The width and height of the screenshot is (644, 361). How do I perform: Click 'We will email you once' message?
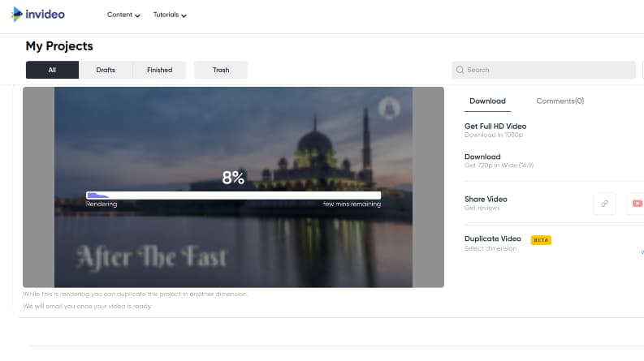point(88,306)
